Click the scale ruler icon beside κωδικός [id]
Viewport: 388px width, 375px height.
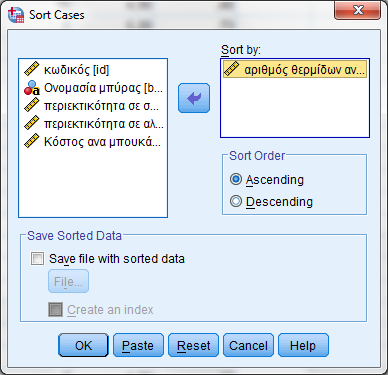click(x=32, y=69)
